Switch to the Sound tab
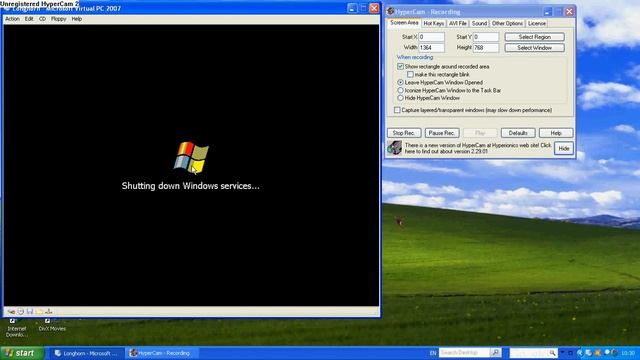Screen dimensions: 640x360 (479, 23)
